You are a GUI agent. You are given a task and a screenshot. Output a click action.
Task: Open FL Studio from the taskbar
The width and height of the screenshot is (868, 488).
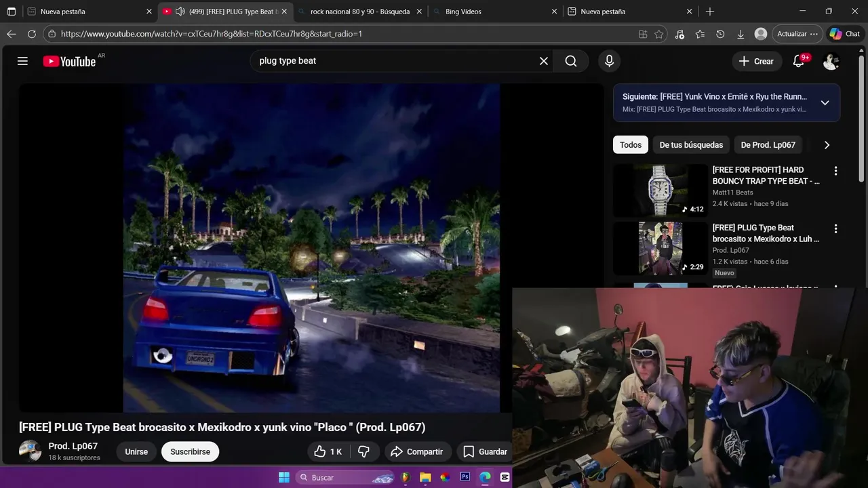(x=406, y=477)
